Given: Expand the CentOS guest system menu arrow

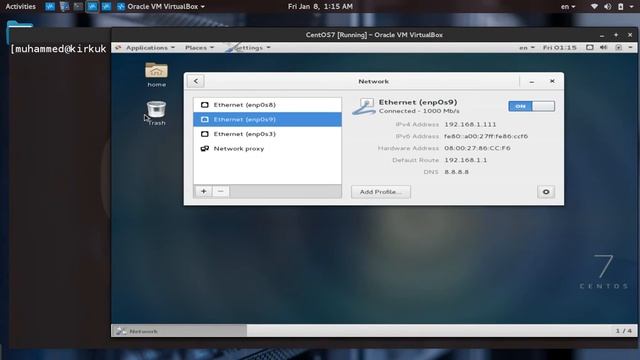Looking at the screenshot, I should click(630, 48).
